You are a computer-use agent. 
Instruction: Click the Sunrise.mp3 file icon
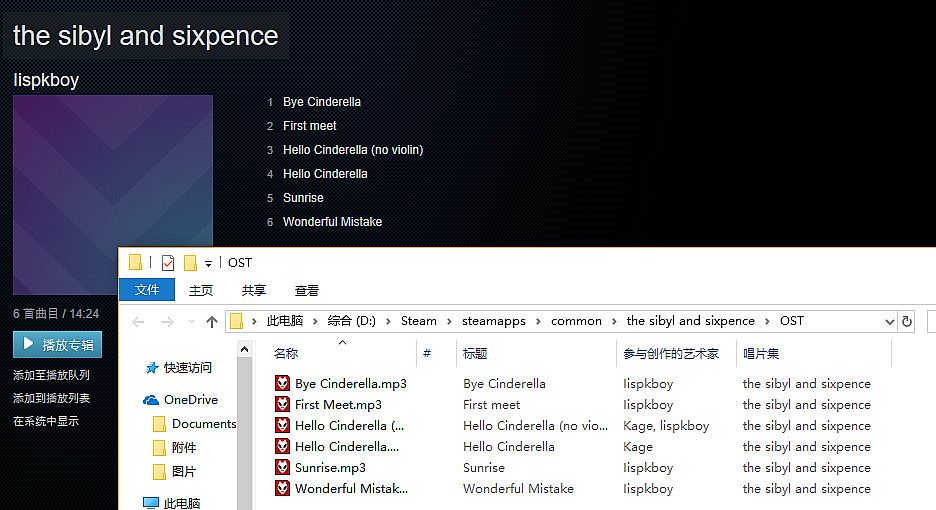(x=283, y=467)
